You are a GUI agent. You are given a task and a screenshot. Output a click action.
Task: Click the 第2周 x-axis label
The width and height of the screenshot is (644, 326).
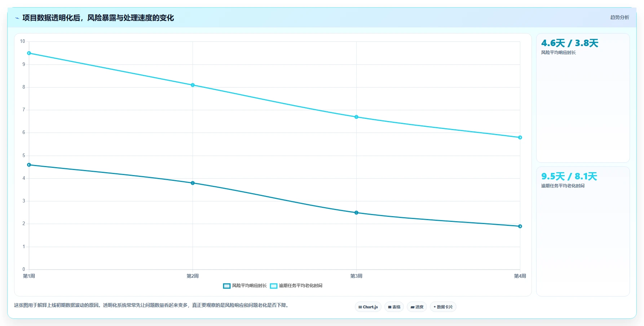[193, 276]
